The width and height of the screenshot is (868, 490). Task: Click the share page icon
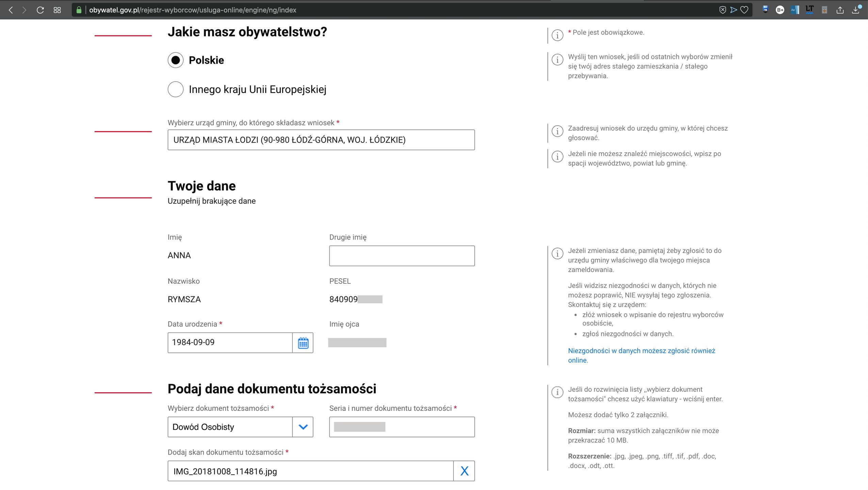click(x=840, y=10)
